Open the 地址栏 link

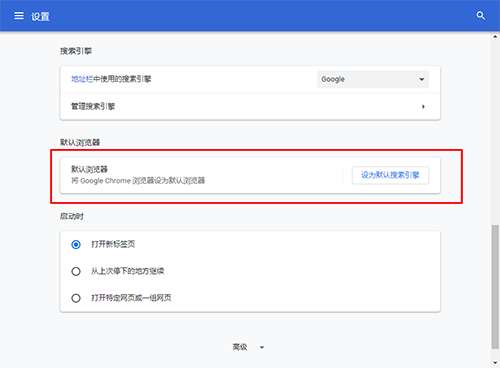82,79
